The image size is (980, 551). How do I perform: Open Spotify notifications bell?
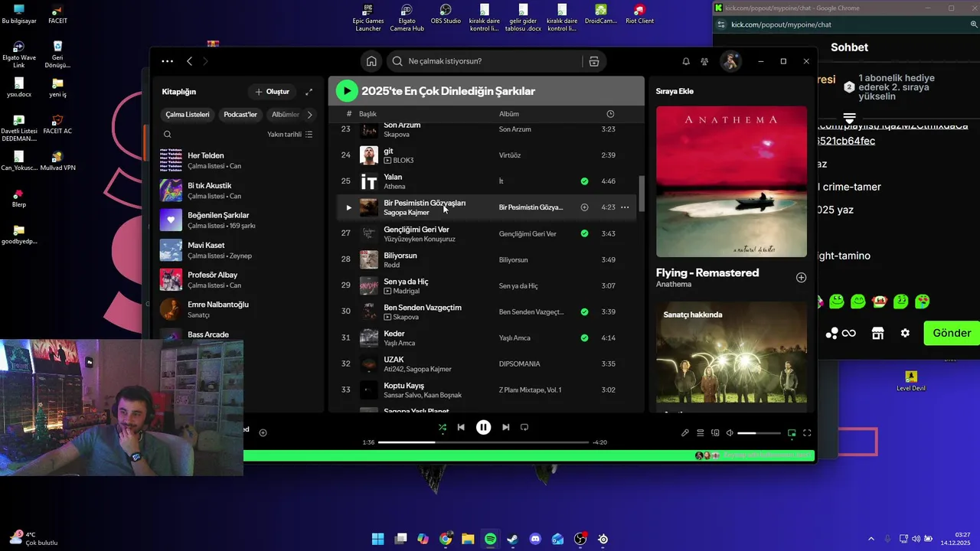(686, 61)
